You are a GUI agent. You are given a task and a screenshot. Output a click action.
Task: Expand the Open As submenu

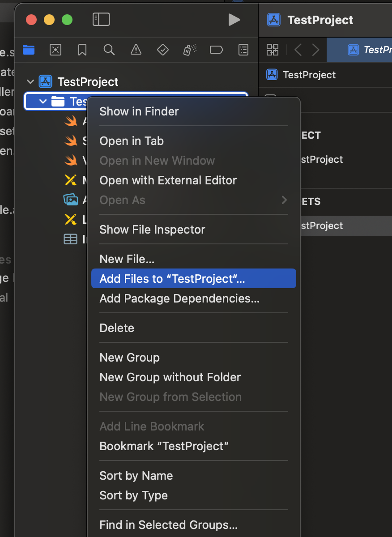coord(192,200)
